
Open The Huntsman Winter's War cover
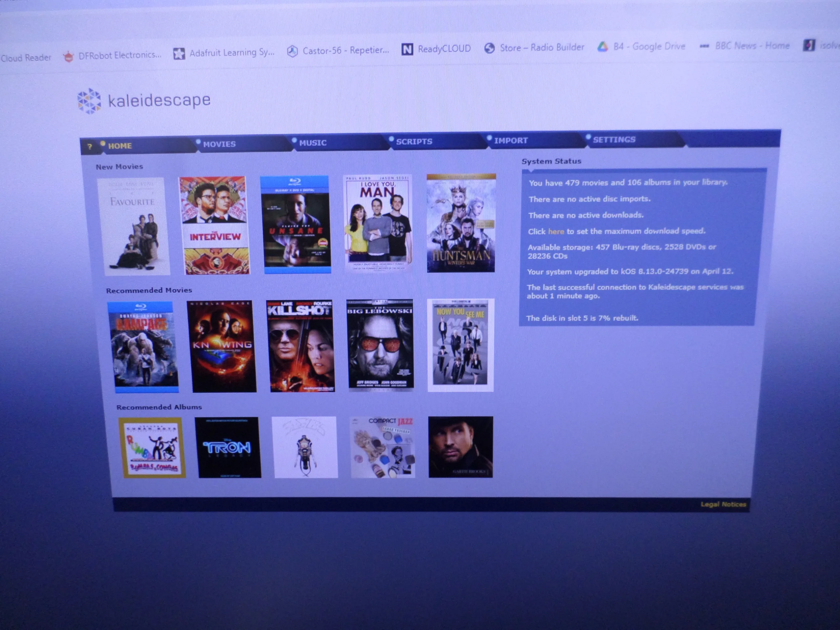pyautogui.click(x=461, y=223)
